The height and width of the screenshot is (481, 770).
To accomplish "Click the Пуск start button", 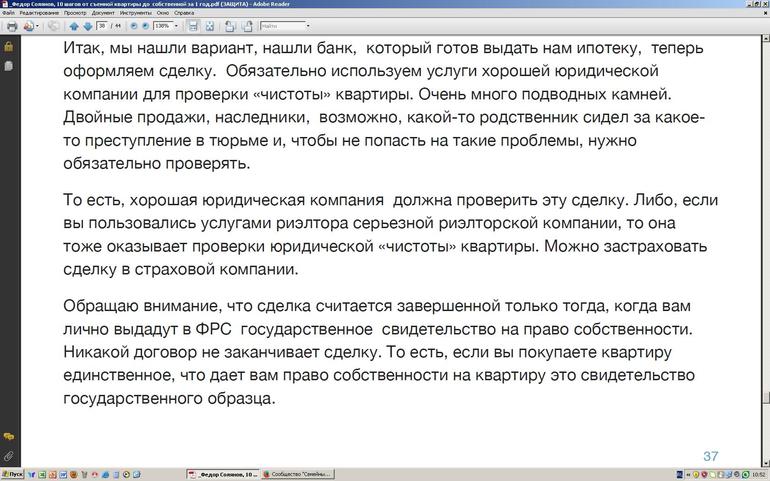I will (12, 474).
